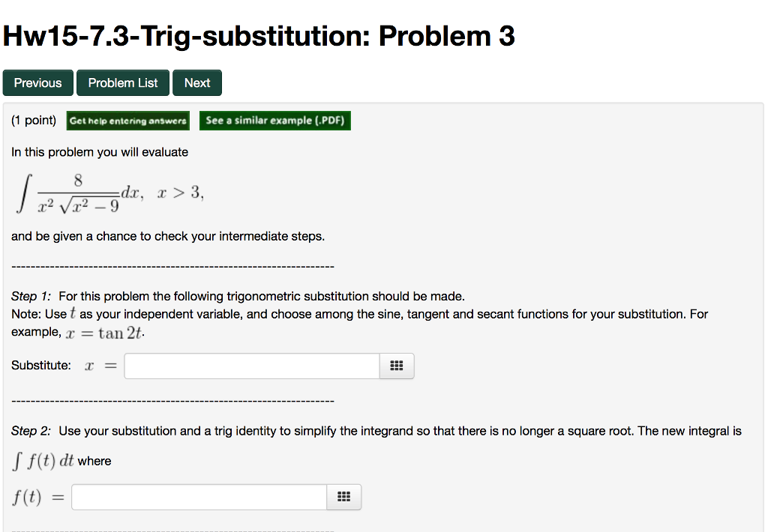The image size is (768, 532).
Task: Advance to the Next problem
Action: point(196,82)
